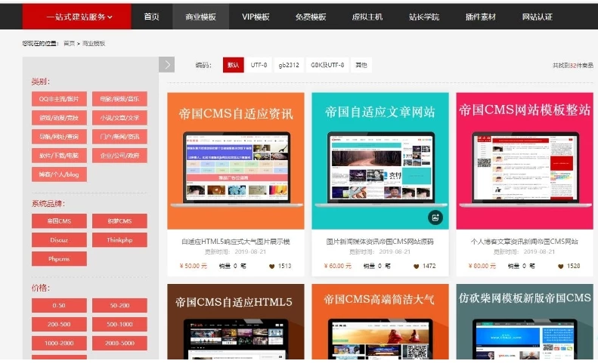
Task: Filter by 帝国CMS system brand
Action: click(59, 221)
